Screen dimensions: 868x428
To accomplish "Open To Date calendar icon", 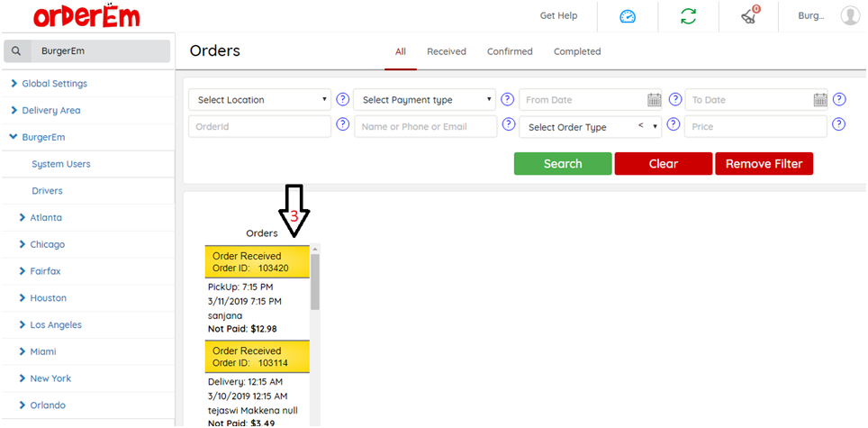I will [x=820, y=100].
